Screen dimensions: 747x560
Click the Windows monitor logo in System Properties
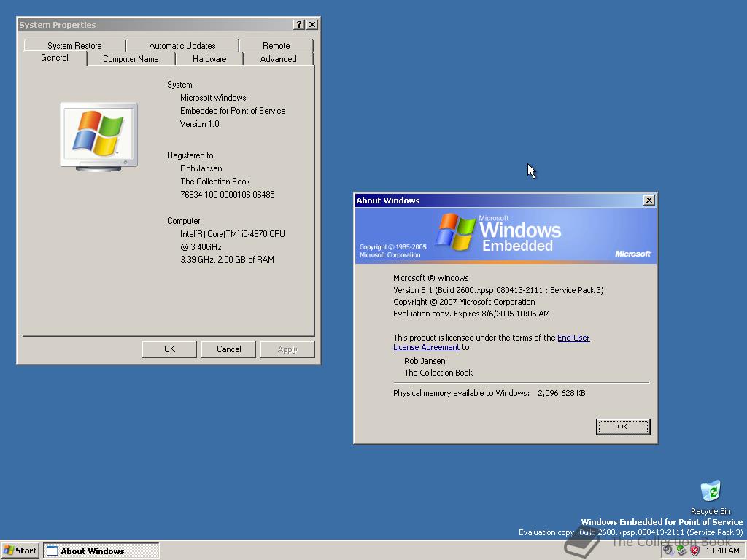coord(98,136)
